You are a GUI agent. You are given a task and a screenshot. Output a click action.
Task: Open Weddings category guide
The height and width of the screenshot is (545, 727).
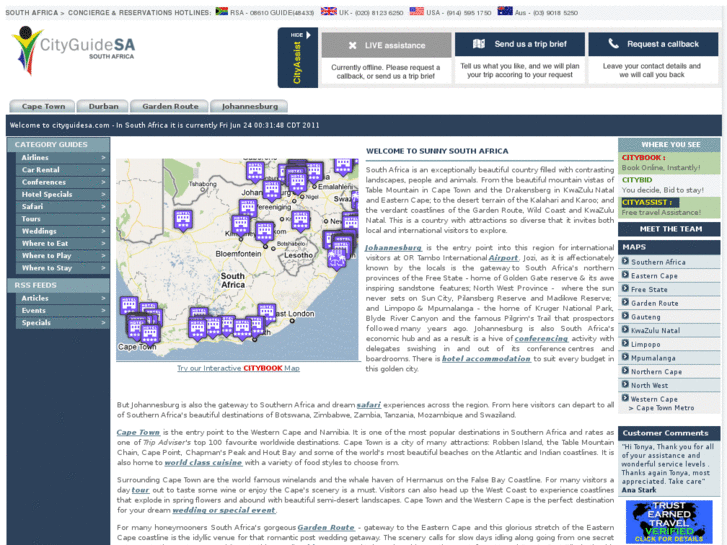coord(63,231)
